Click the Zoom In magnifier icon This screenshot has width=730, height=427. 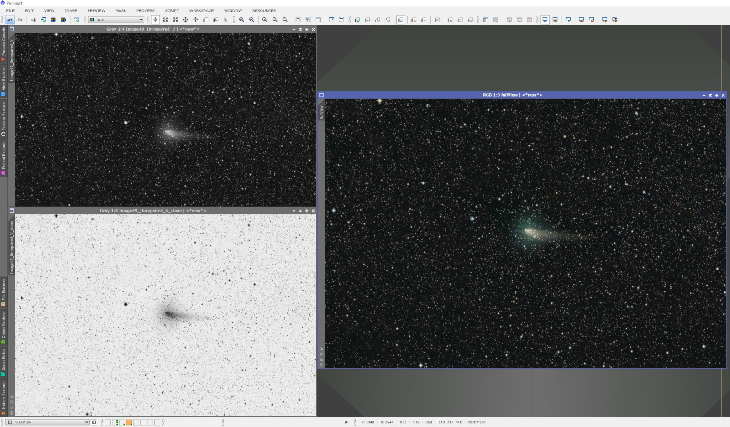pos(241,20)
